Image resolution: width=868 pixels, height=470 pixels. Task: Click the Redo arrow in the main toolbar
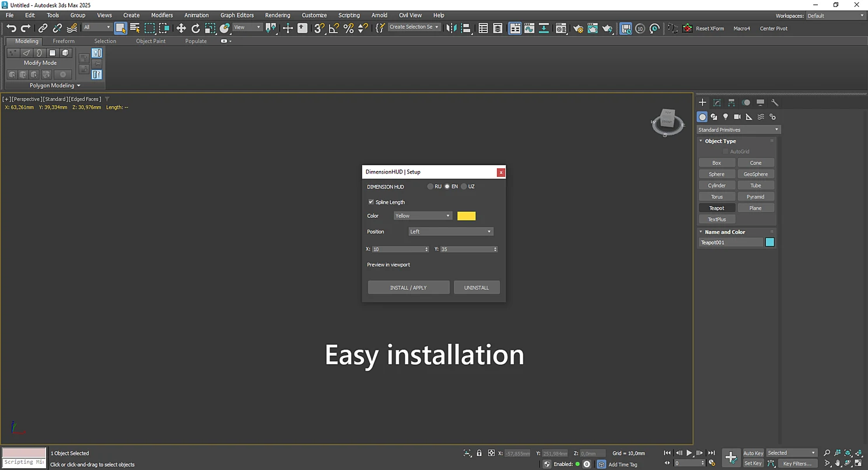[26, 28]
